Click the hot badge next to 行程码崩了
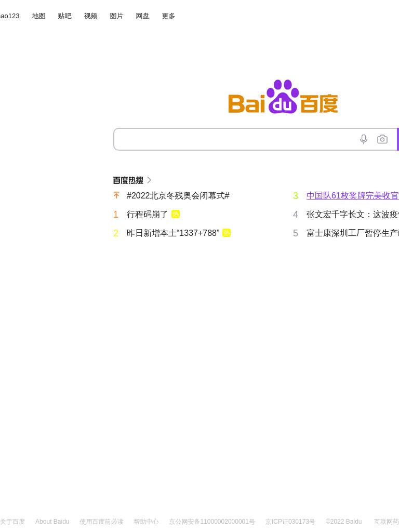This screenshot has width=399, height=532. tap(176, 214)
